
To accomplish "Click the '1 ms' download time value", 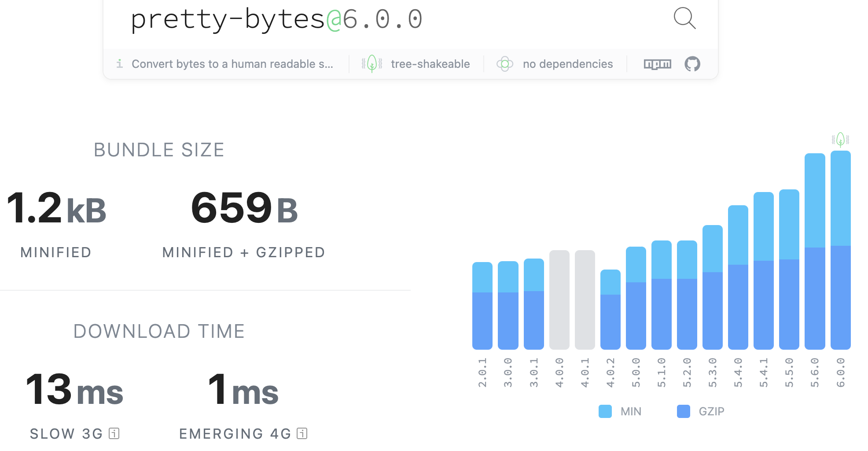I will [243, 389].
